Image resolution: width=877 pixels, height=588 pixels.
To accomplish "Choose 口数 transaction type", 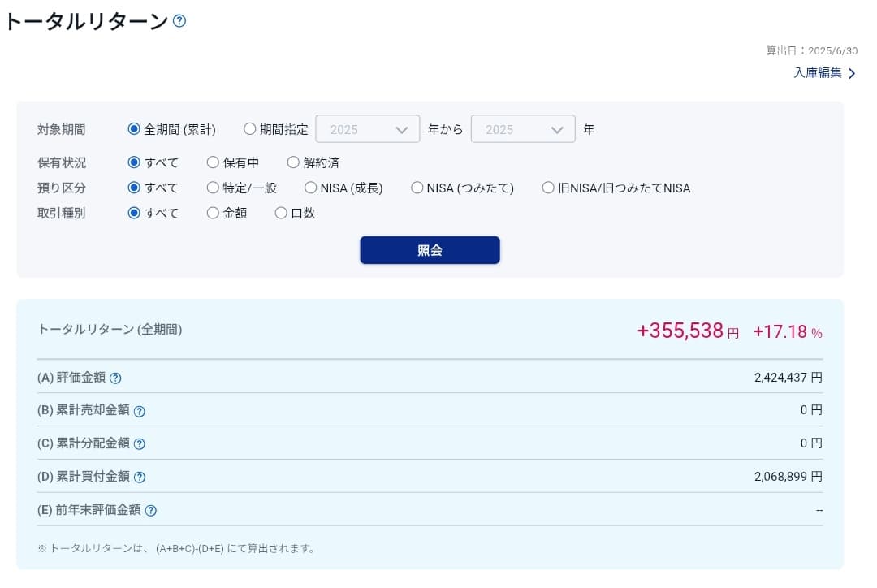I will coord(281,213).
